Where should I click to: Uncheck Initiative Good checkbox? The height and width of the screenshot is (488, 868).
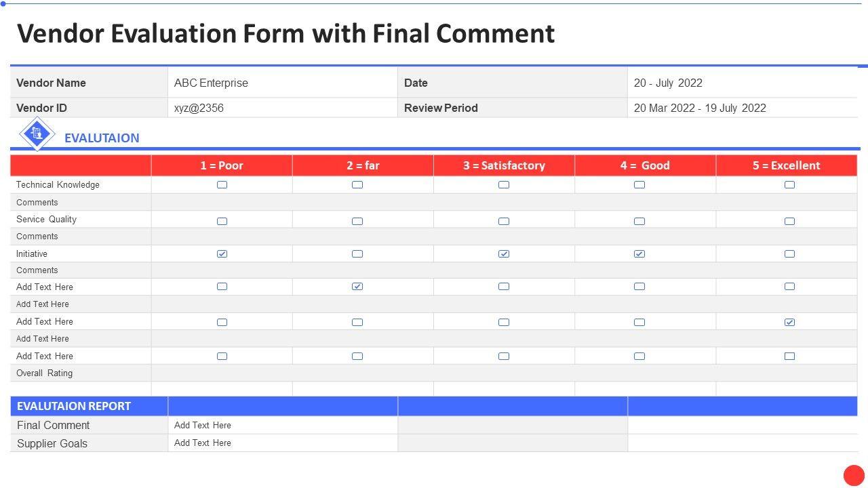coord(639,254)
